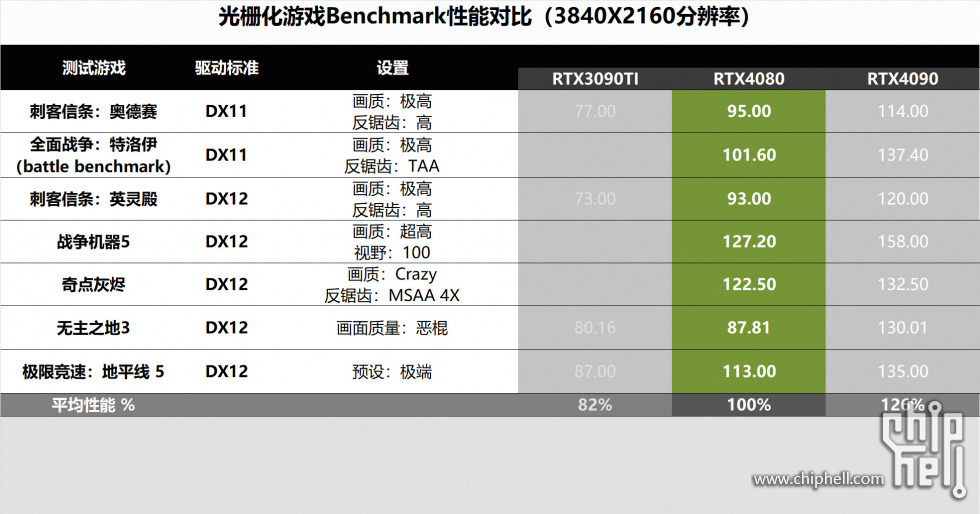Click the settings cell for 刺客信条：英灵殿
Screen dimensions: 980x514
click(x=392, y=199)
